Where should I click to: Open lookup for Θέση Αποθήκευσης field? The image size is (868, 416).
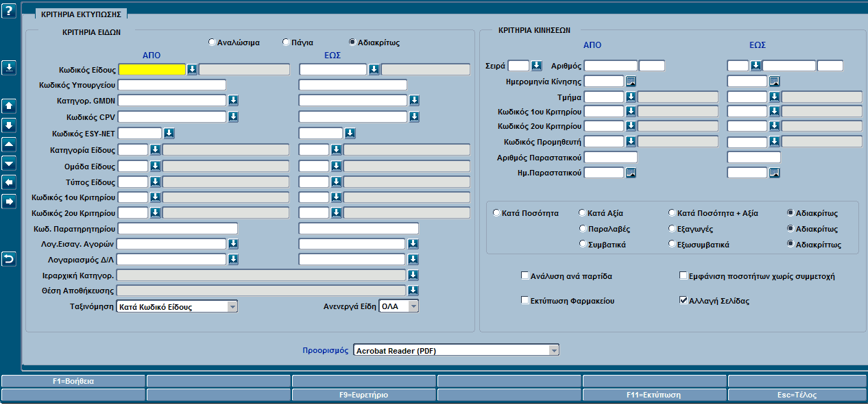click(x=413, y=291)
